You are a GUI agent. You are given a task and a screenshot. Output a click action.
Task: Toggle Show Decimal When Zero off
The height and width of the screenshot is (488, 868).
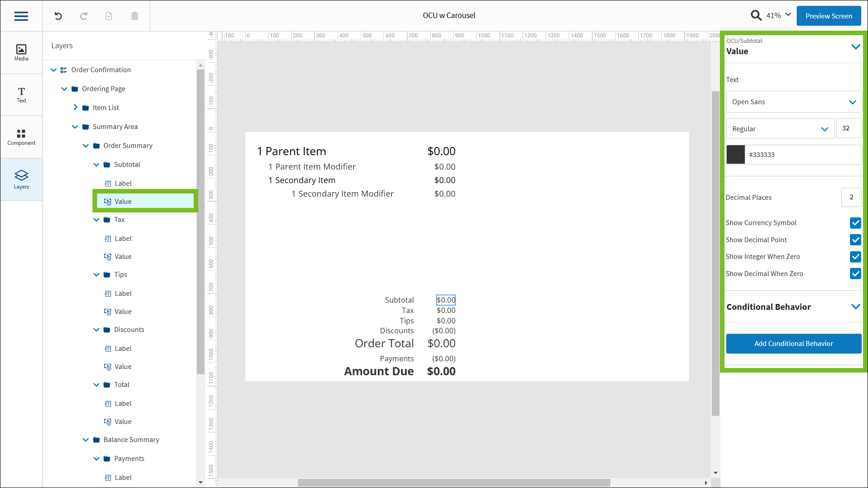coord(855,274)
